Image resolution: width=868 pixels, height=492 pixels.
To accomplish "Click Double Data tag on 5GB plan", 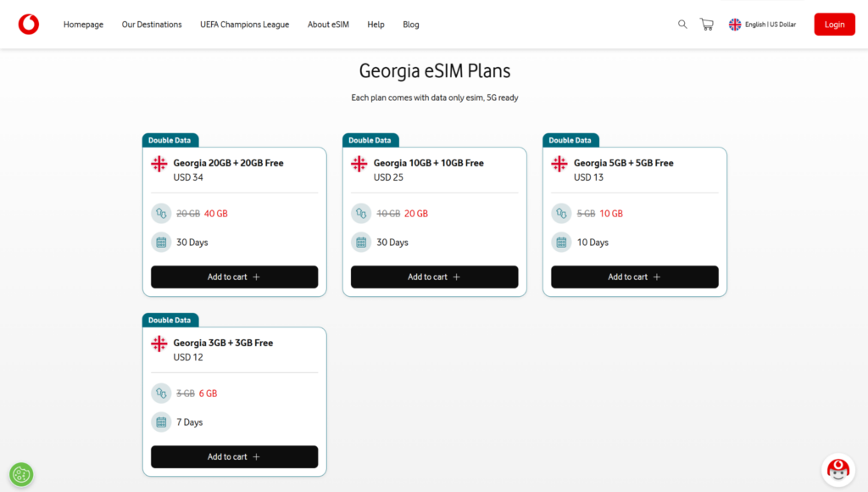I will (x=570, y=140).
